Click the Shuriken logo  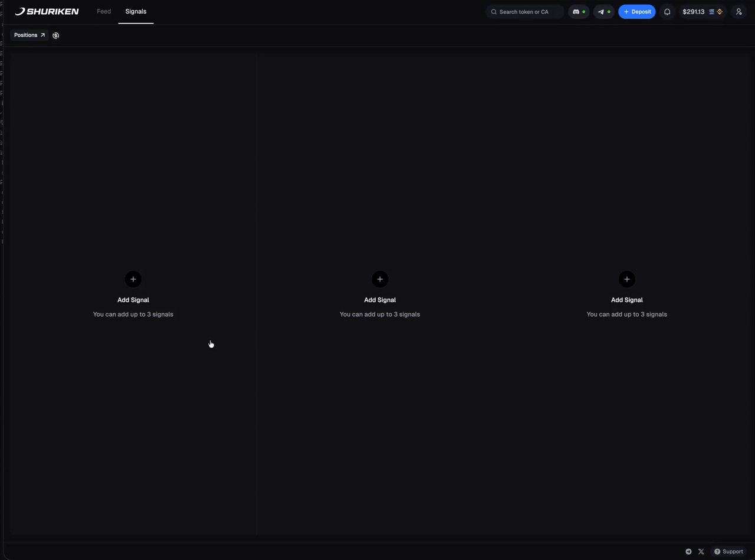[47, 11]
